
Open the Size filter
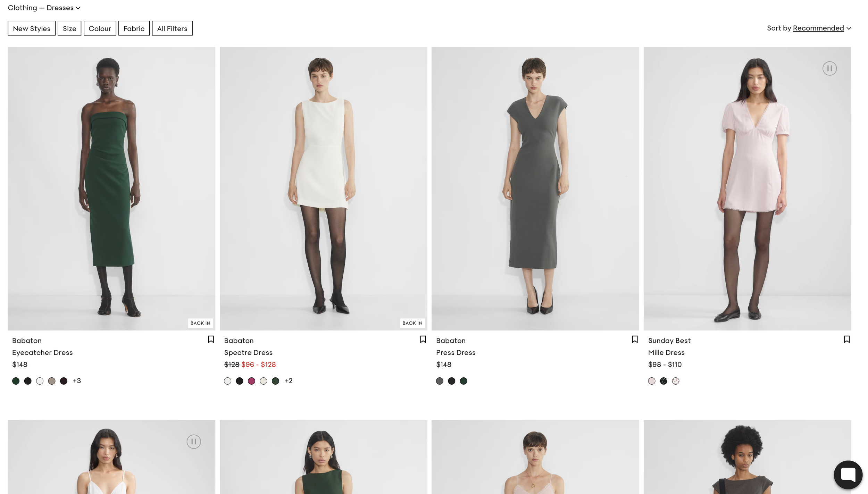(x=69, y=28)
